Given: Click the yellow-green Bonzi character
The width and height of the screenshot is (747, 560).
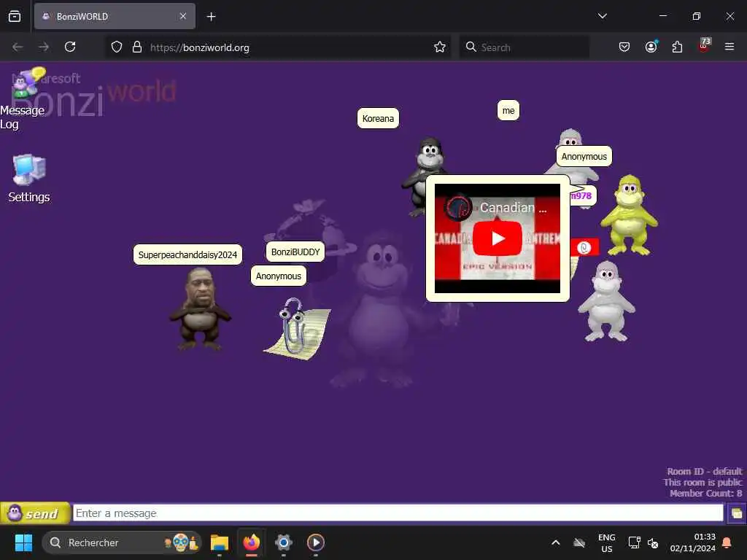Looking at the screenshot, I should coord(630,215).
